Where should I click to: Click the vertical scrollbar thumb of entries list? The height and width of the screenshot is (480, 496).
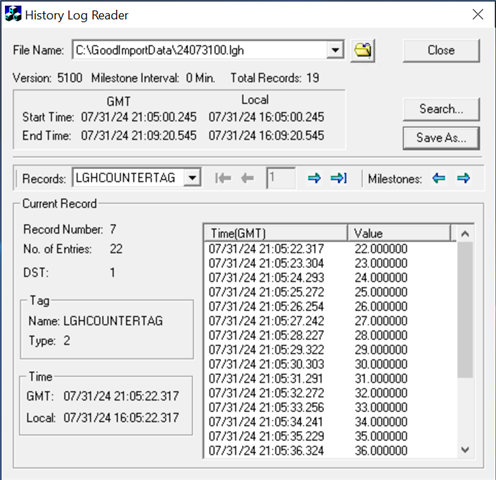tap(465, 310)
